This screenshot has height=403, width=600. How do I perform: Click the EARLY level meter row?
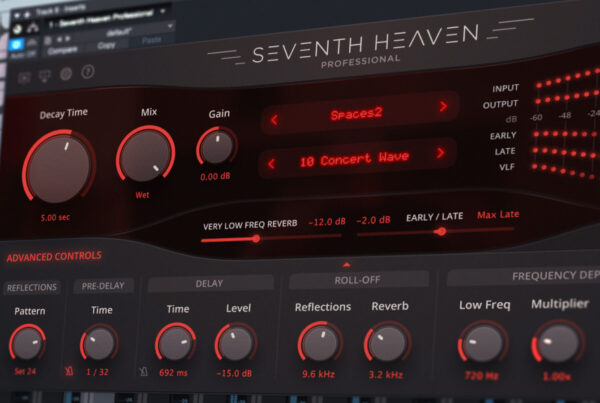click(x=566, y=134)
